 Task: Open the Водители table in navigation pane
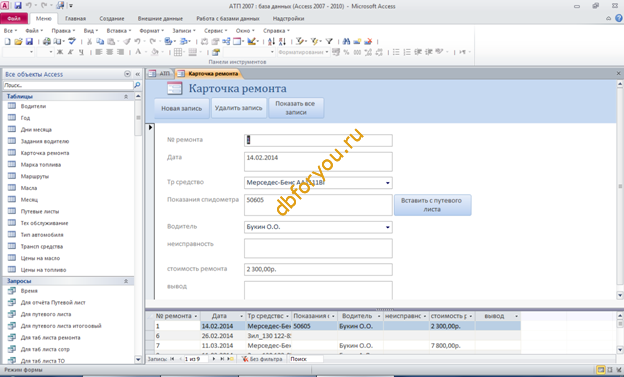click(x=33, y=106)
